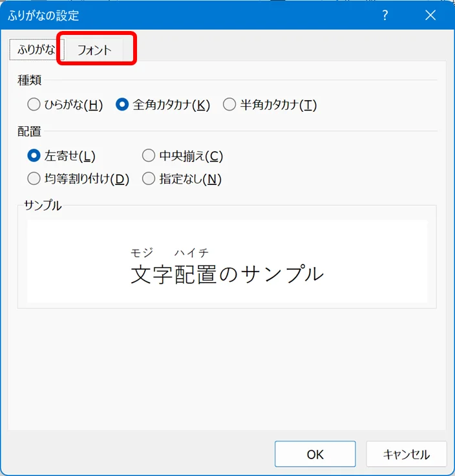The image size is (455, 476).
Task: Click the help question mark button
Action: click(x=385, y=15)
